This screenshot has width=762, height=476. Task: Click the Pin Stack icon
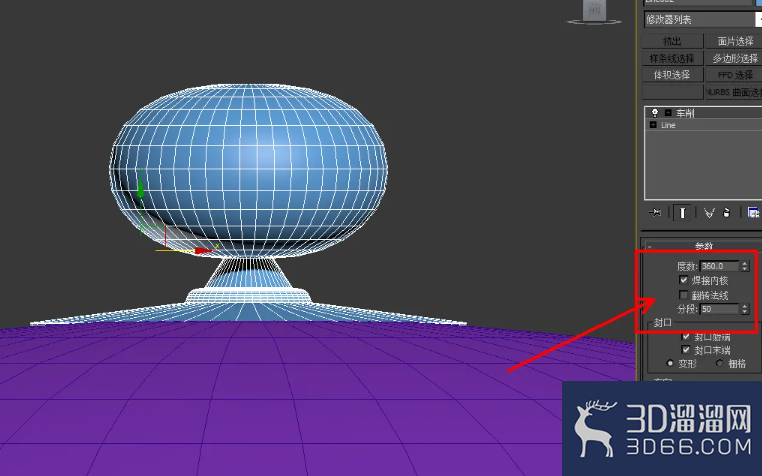click(655, 212)
